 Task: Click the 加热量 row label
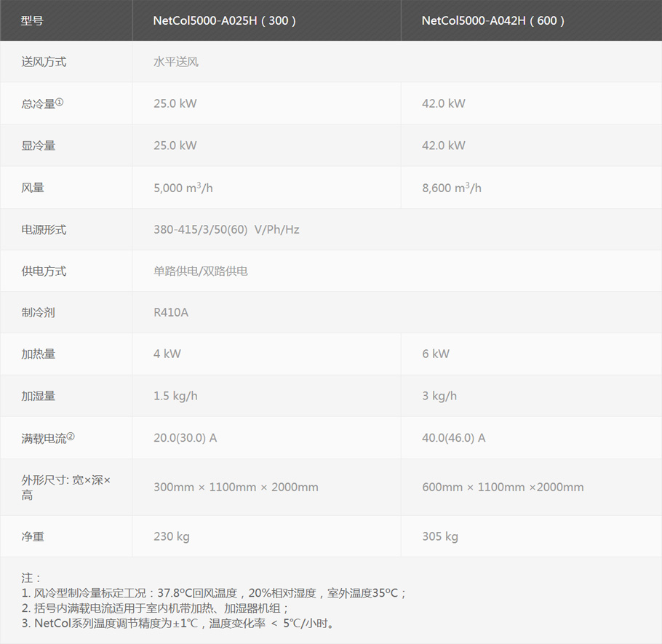[x=39, y=354]
